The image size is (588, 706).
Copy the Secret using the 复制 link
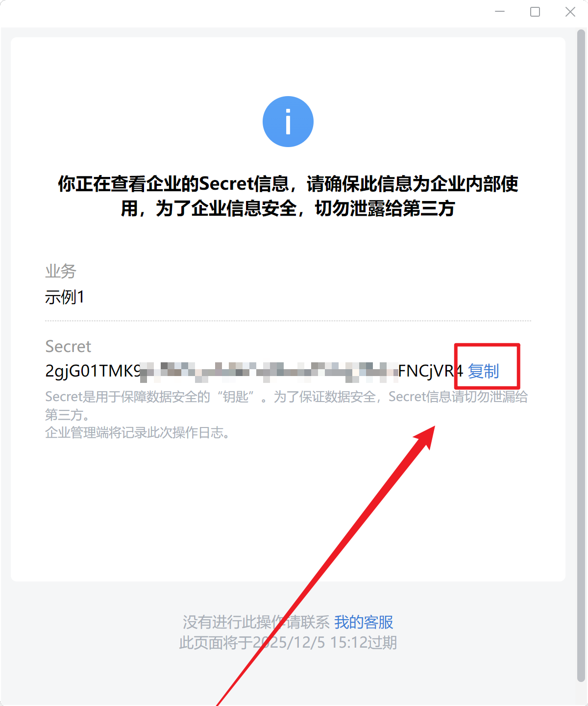[483, 371]
